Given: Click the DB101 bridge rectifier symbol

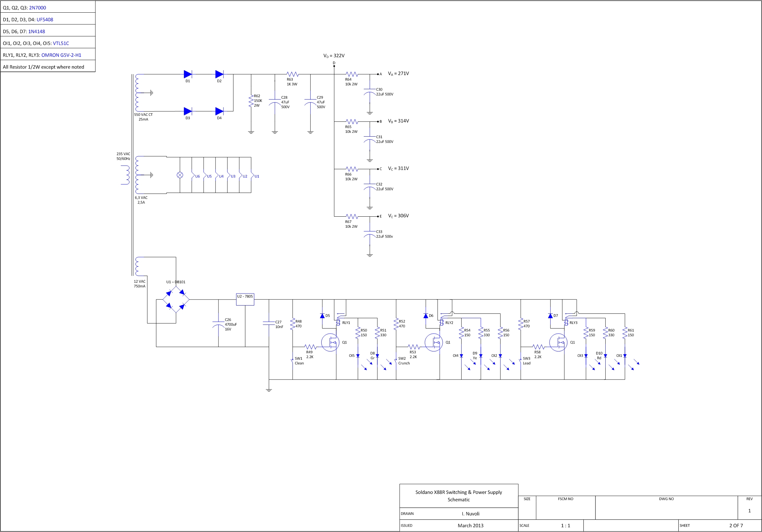Looking at the screenshot, I should click(x=176, y=300).
